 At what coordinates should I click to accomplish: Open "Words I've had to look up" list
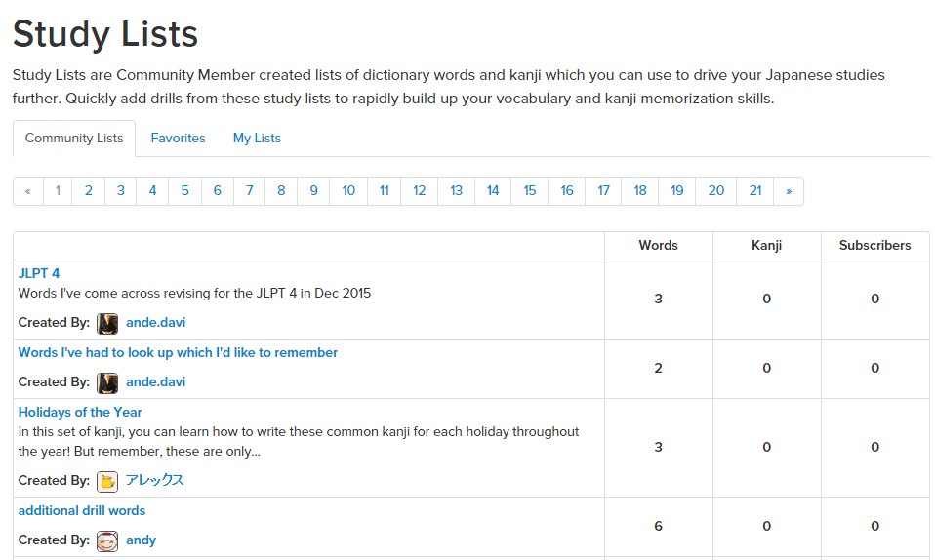point(178,353)
